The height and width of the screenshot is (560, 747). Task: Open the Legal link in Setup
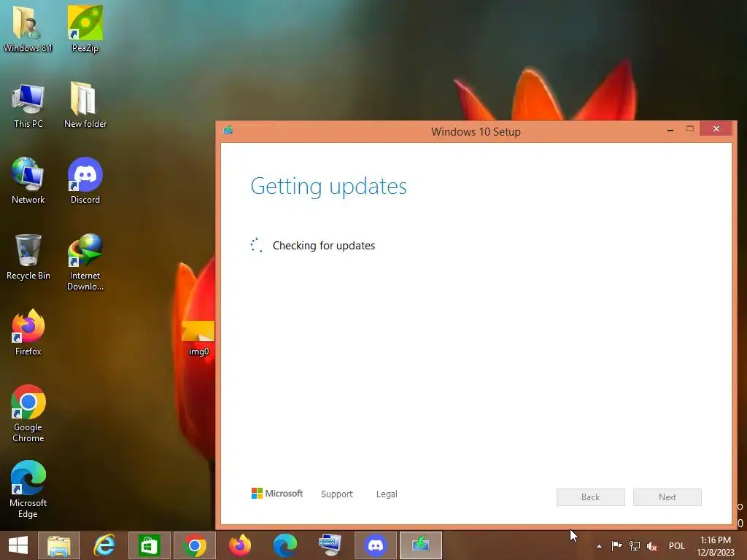[x=387, y=494]
